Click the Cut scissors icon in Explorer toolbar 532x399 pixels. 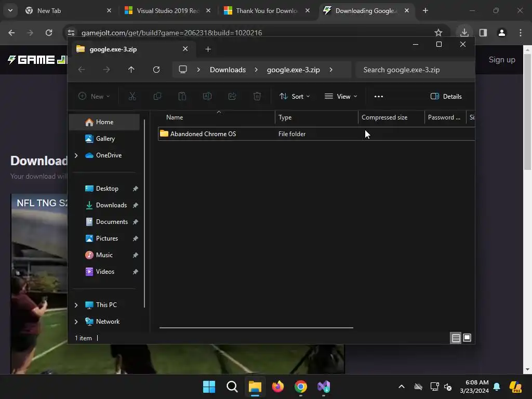coord(132,96)
